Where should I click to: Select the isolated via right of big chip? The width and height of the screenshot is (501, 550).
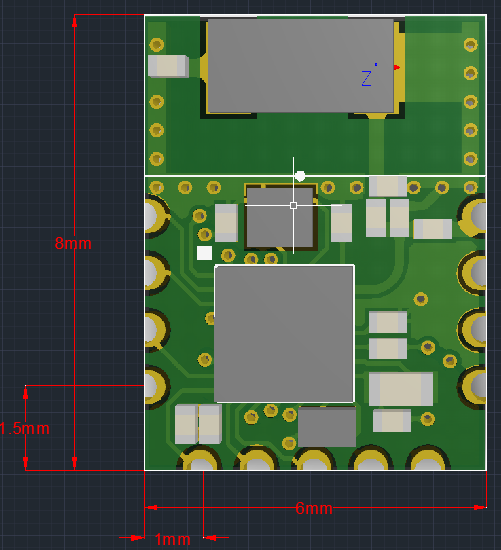coord(421,299)
